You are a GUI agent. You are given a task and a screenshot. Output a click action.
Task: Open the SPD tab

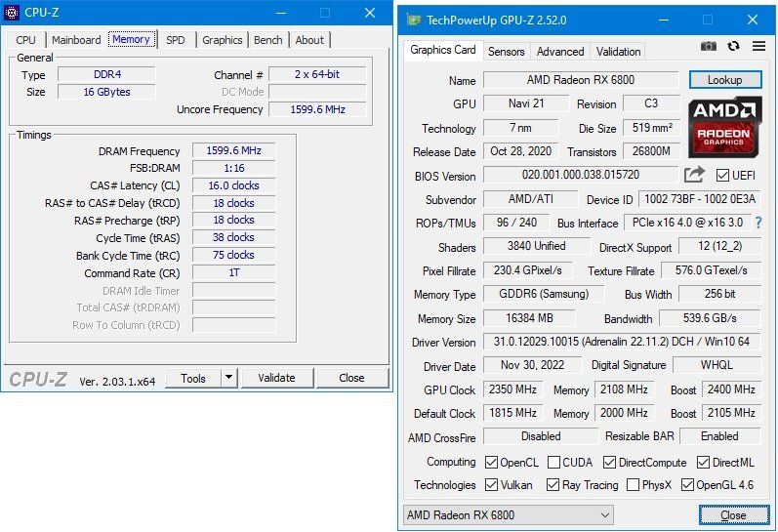[x=175, y=40]
